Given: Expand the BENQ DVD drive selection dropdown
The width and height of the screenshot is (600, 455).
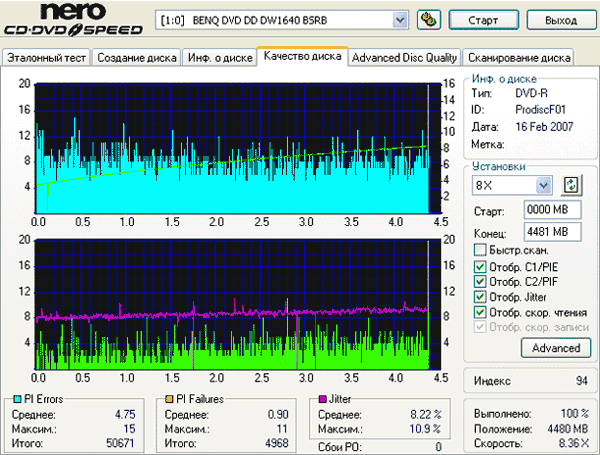Looking at the screenshot, I should point(400,19).
